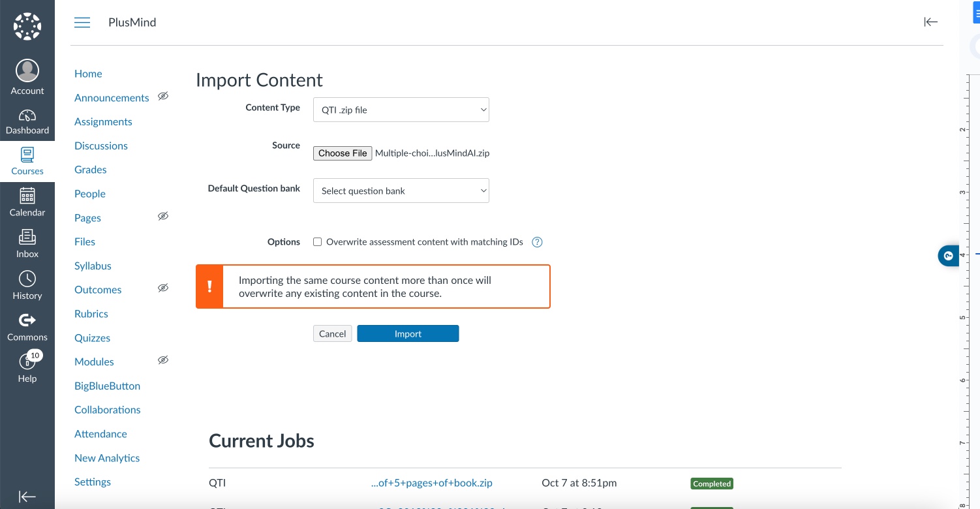Screen dimensions: 980x509
Task: Go to Dashboard via speedometer icon
Action: [27, 116]
